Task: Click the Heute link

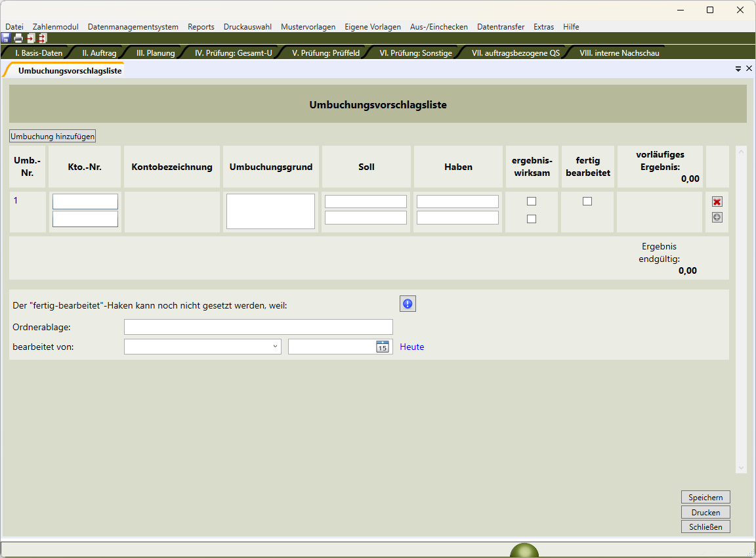Action: pos(412,347)
